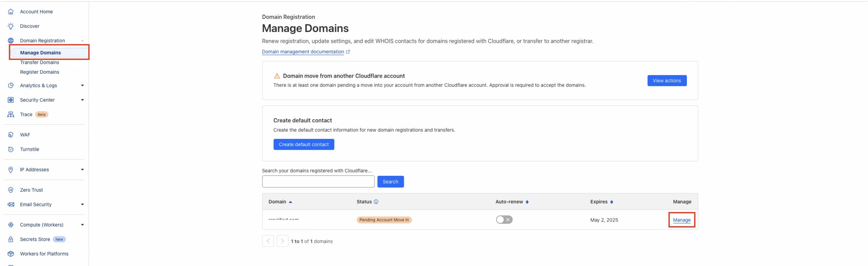The image size is (868, 266).
Task: Toggle auto-renew switch for the domain
Action: [x=504, y=220]
